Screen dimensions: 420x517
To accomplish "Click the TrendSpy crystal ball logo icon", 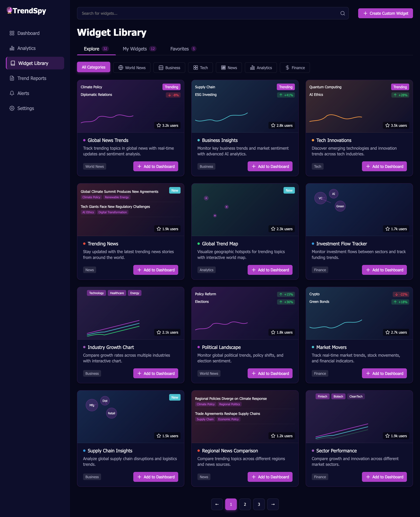I will pyautogui.click(x=9, y=10).
